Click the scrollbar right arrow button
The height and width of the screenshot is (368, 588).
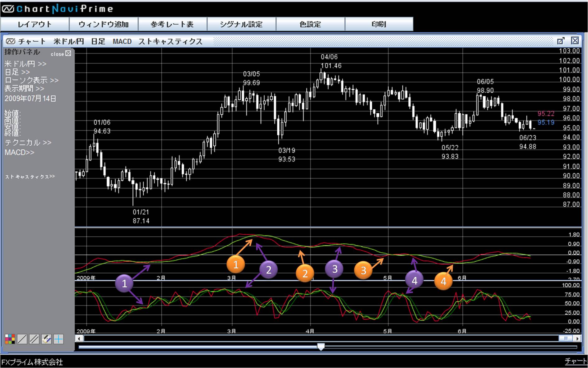pos(577,338)
